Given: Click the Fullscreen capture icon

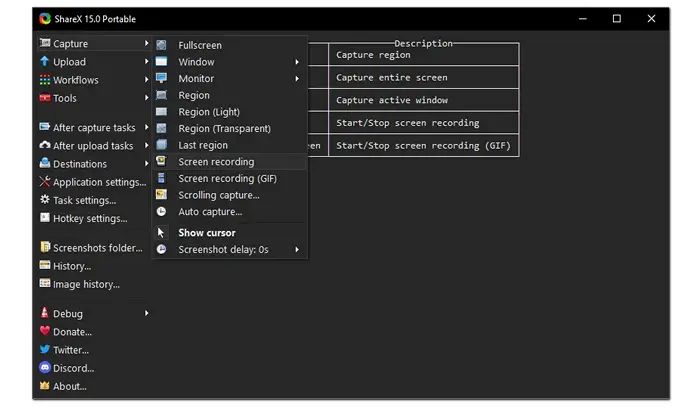Looking at the screenshot, I should click(x=161, y=45).
